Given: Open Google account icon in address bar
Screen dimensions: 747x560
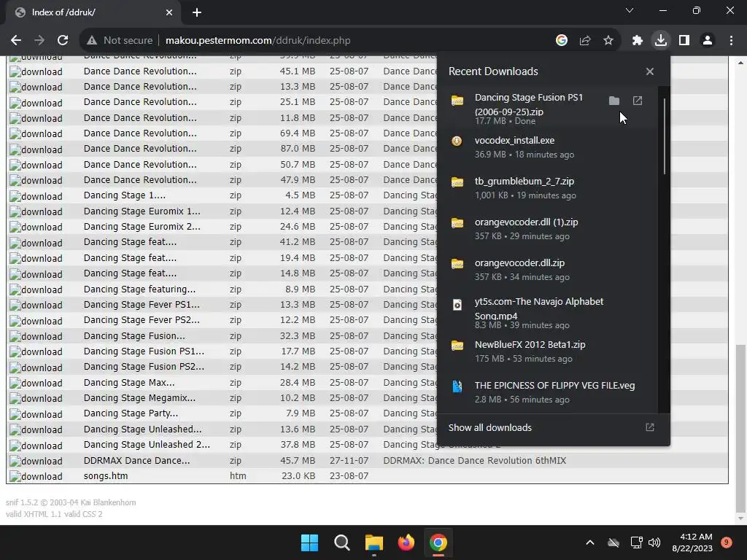Looking at the screenshot, I should pos(562,41).
